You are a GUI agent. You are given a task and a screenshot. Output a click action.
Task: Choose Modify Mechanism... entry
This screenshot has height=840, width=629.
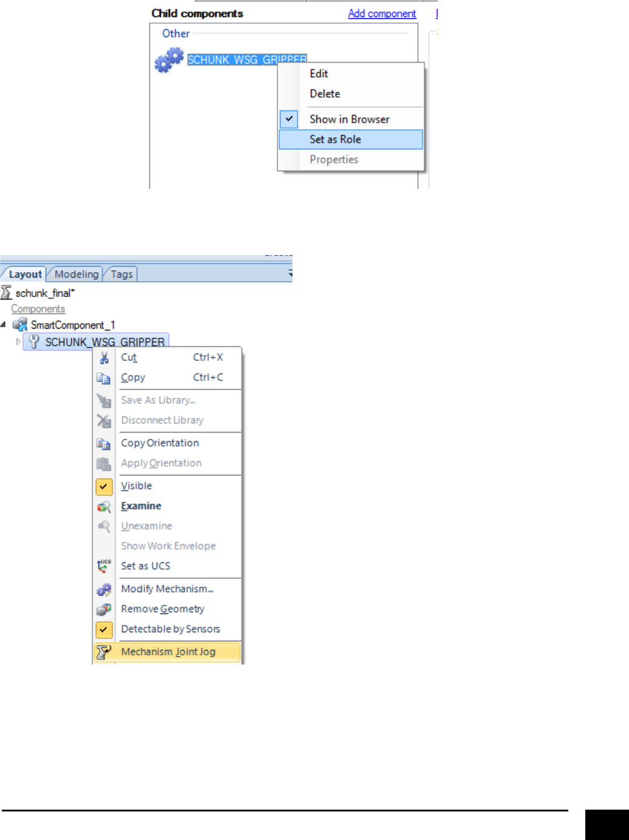(x=168, y=589)
